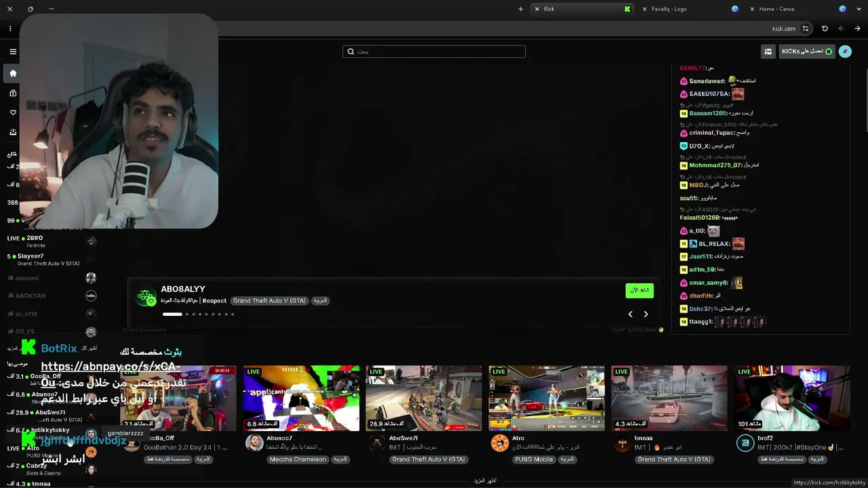Open the tmnaa stream thumbnail
Viewport: 868px width, 488px height.
[x=669, y=398]
